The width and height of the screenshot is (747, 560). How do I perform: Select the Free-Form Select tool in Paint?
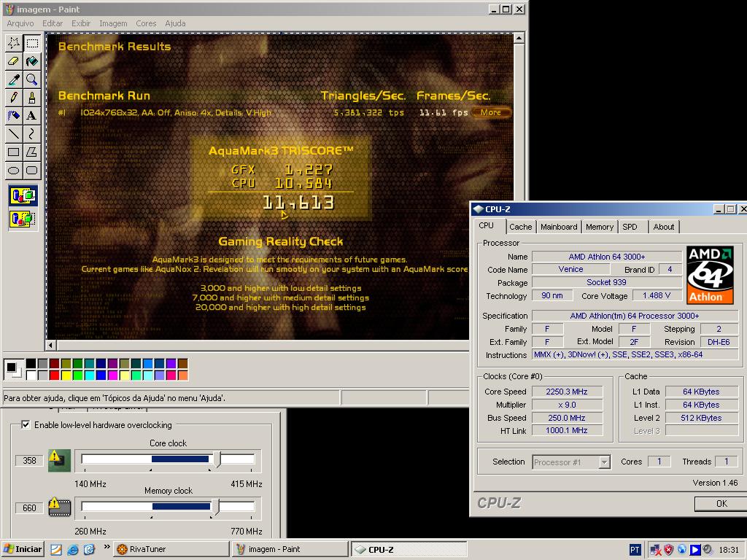[x=14, y=43]
